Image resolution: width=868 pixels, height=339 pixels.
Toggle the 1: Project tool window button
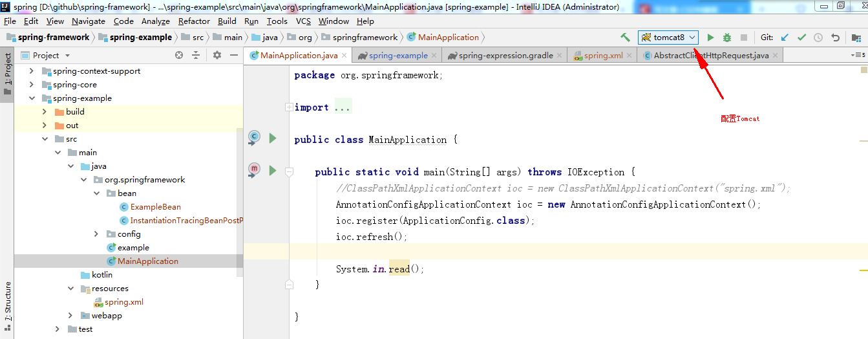pyautogui.click(x=7, y=74)
